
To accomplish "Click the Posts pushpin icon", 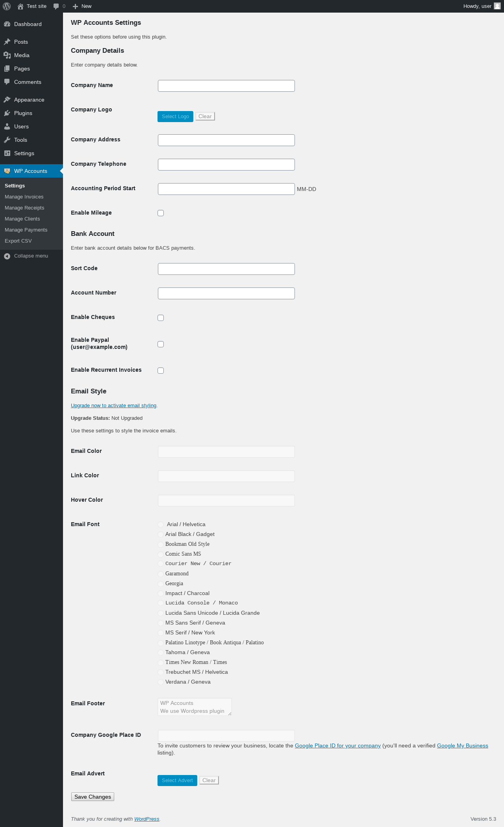I will point(7,42).
